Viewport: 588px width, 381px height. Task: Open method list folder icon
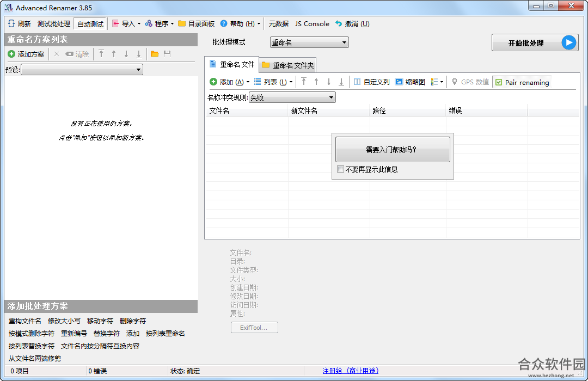tap(155, 54)
